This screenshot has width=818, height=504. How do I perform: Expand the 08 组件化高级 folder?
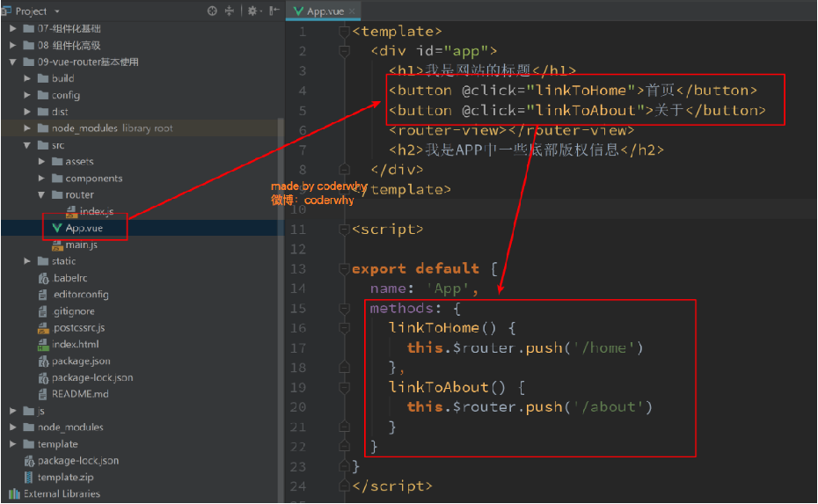click(13, 46)
